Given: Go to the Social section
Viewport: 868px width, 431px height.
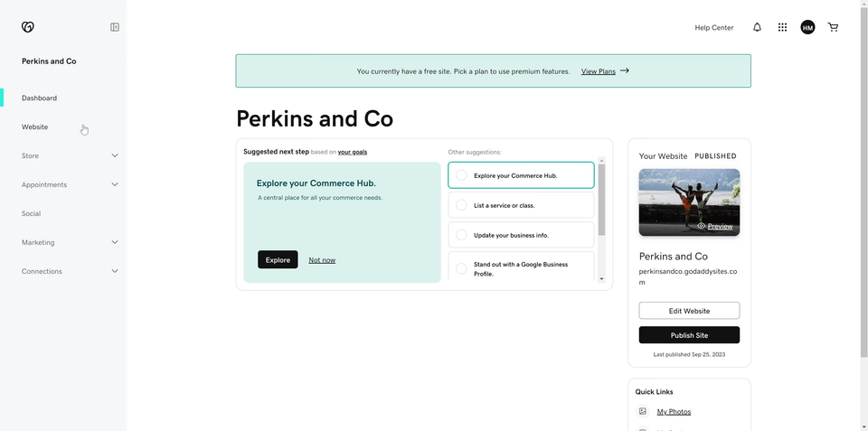Looking at the screenshot, I should click(31, 213).
